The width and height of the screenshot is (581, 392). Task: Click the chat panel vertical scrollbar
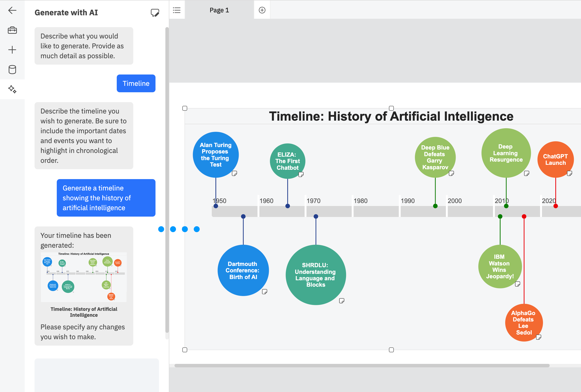tap(167, 180)
